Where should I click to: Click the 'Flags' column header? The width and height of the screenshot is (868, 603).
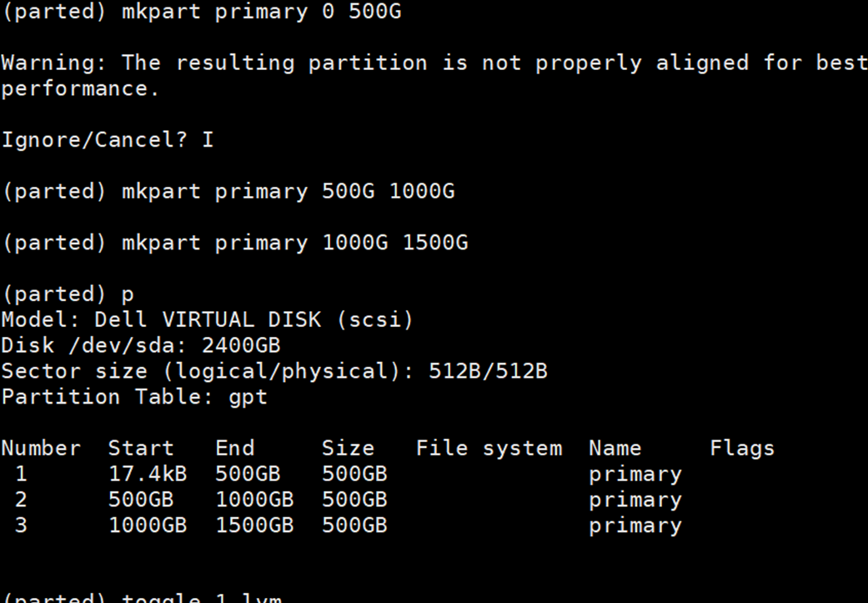742,448
